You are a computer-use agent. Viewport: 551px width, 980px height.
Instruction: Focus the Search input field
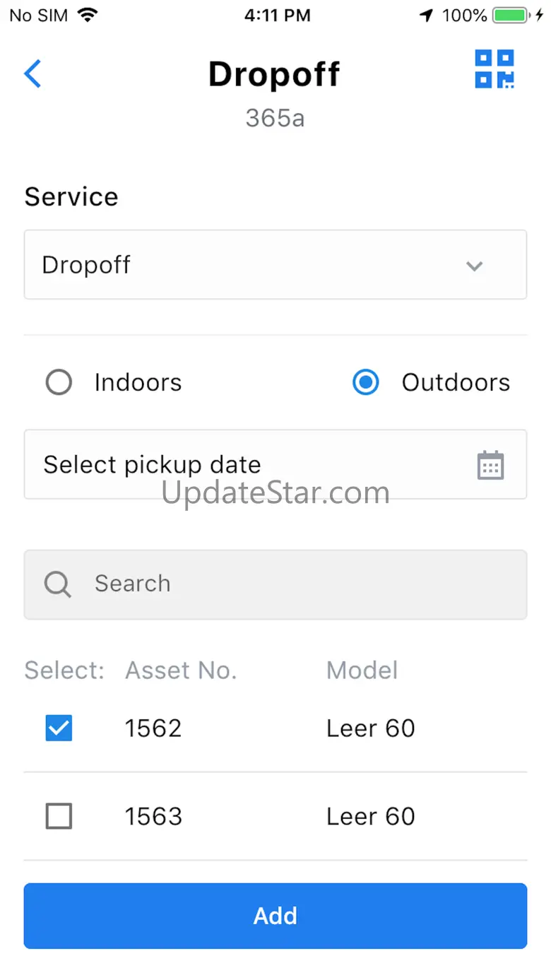pos(275,584)
